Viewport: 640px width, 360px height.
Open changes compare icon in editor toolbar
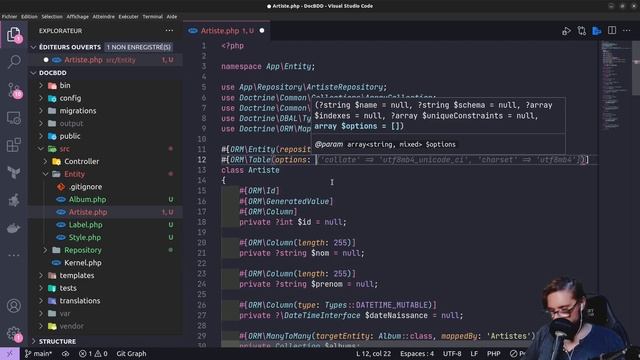pos(582,31)
